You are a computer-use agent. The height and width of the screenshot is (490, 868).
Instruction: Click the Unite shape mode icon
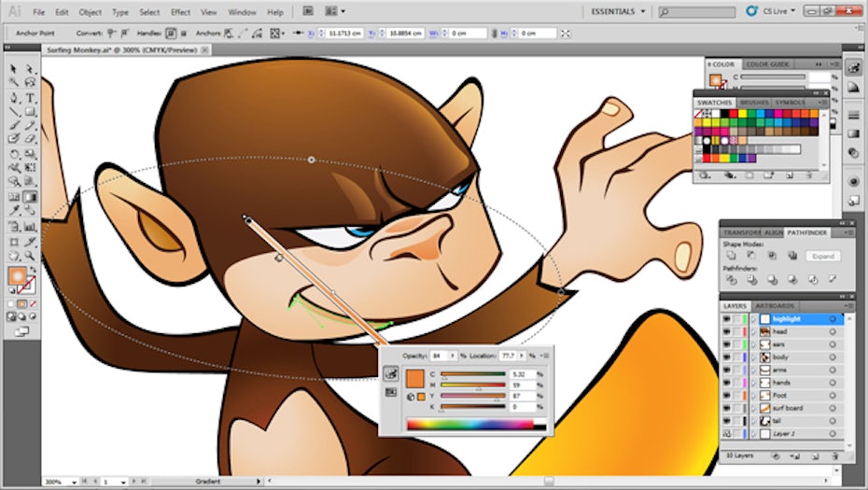[731, 255]
